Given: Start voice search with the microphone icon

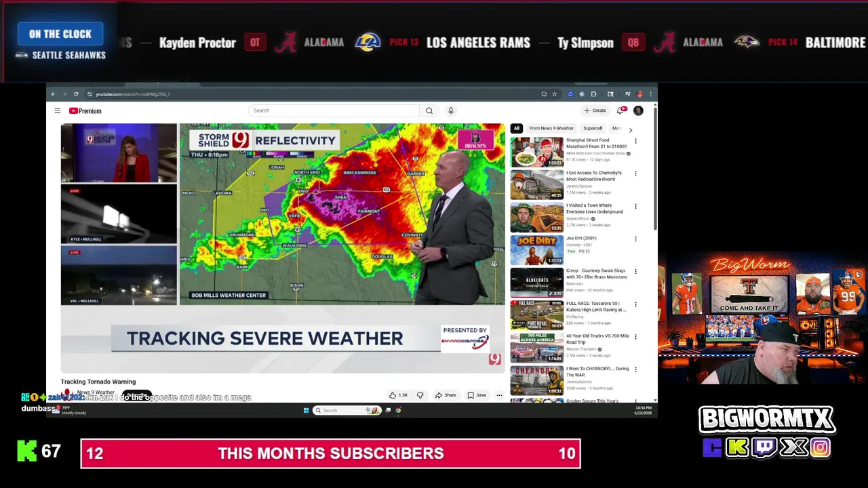Looking at the screenshot, I should [x=450, y=110].
